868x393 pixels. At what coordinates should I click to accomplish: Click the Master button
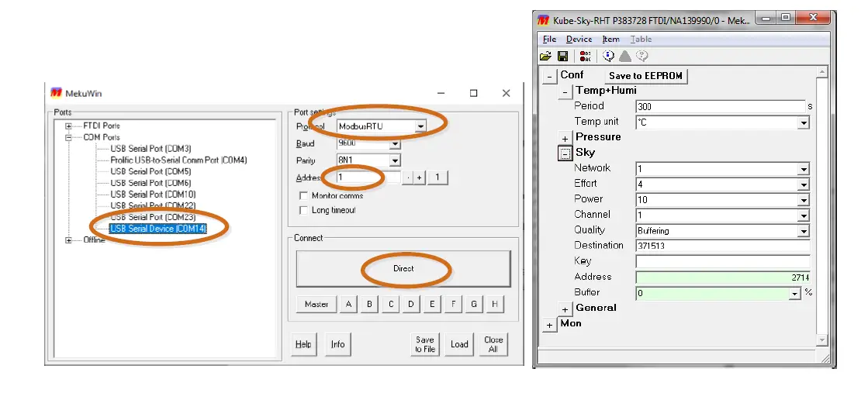pos(316,304)
